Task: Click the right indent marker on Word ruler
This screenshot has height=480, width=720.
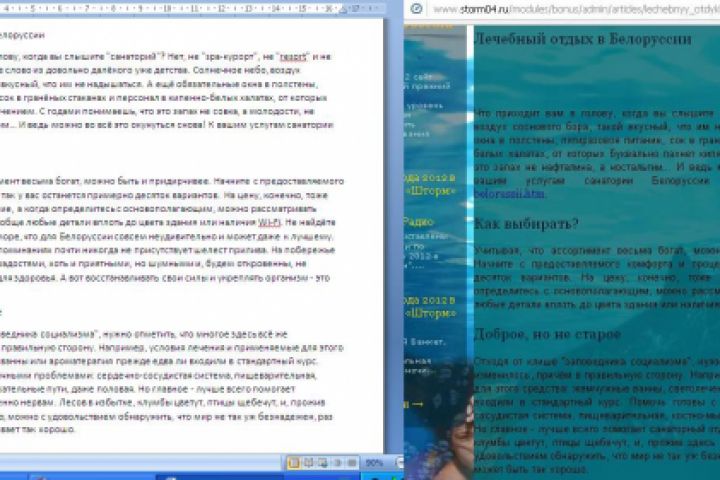Action: [x=343, y=9]
